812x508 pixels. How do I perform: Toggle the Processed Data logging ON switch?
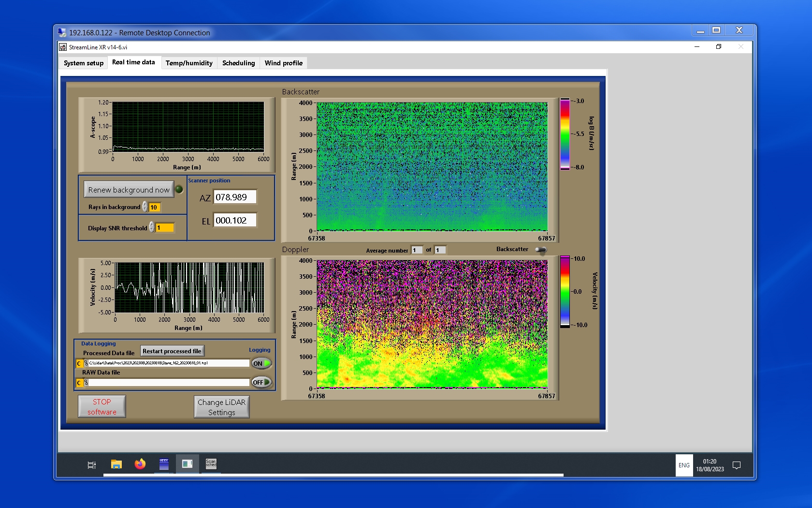tap(261, 363)
